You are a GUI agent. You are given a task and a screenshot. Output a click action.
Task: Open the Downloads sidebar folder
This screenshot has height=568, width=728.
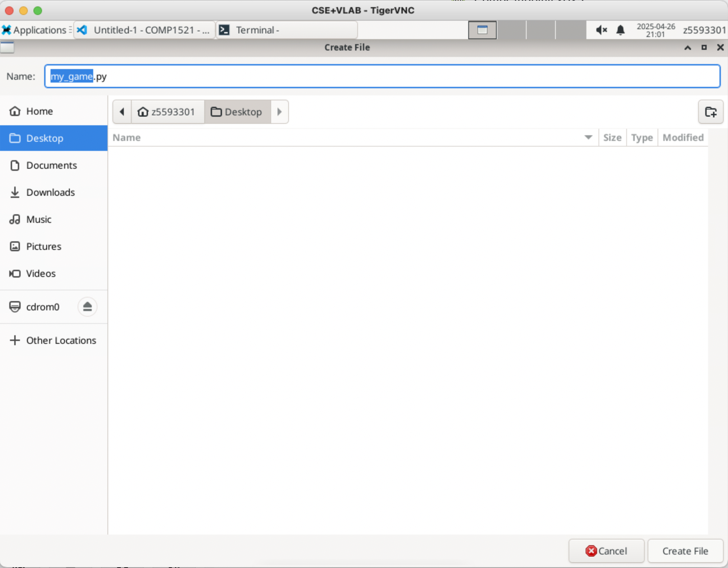tap(50, 192)
